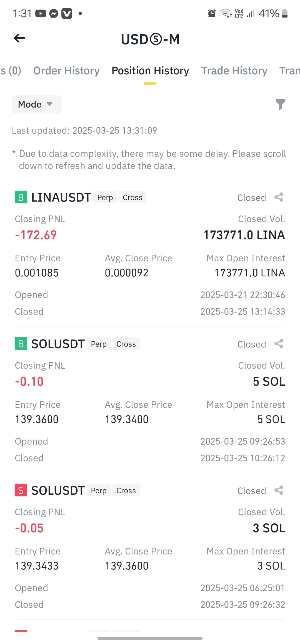The height and width of the screenshot is (644, 300).
Task: Open the LINAUSDT position title
Action: 61,197
